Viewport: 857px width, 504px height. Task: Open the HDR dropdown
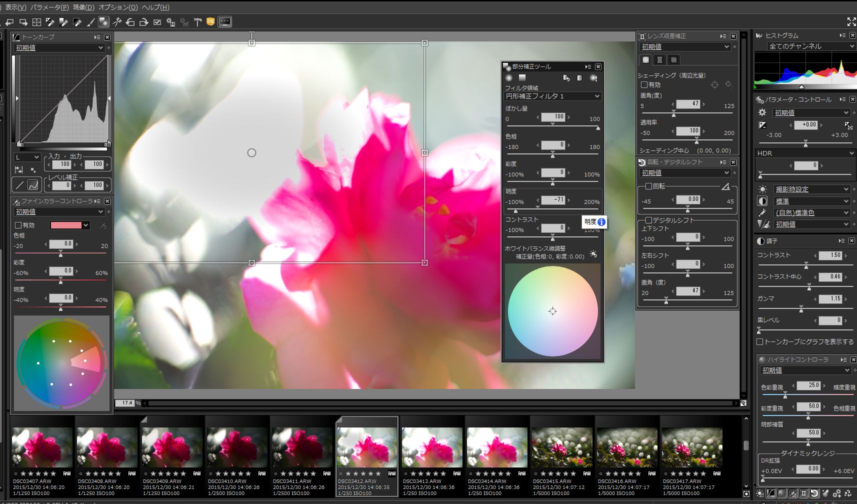[805, 153]
